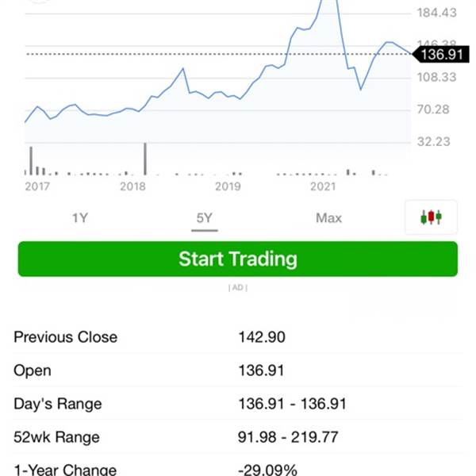
Task: Click the Open value 136.91
Action: 261,370
